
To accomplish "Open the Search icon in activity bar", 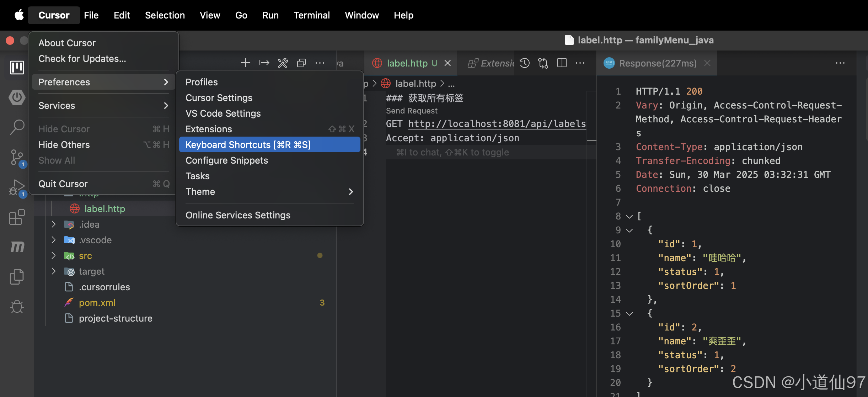I will point(17,127).
